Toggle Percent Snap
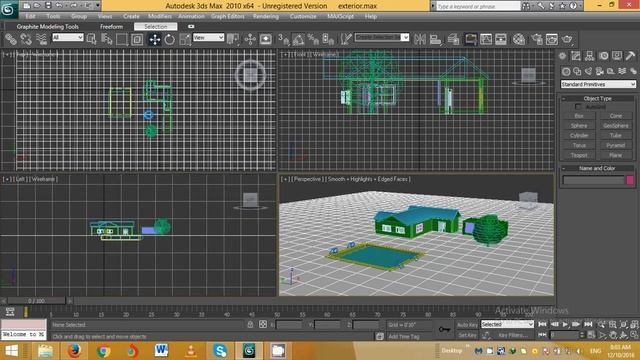640x360 pixels. (313, 39)
